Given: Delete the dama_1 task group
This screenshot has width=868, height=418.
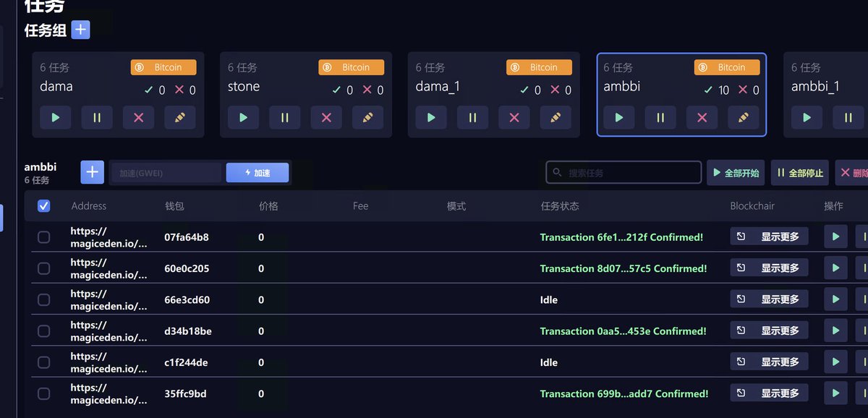Looking at the screenshot, I should pos(514,117).
